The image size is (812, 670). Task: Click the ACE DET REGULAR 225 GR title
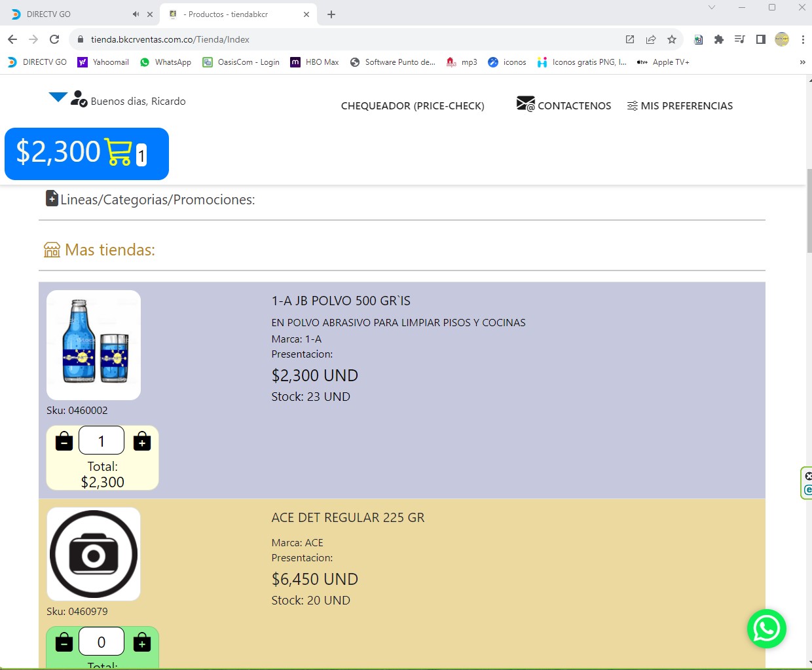(x=348, y=518)
